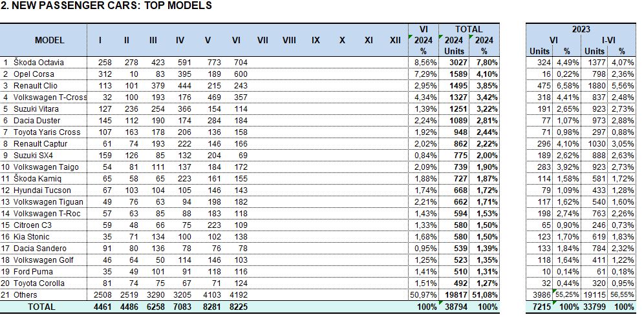Image resolution: width=644 pixels, height=317 pixels.
Task: Click the Kia Stonic model name
Action: point(31,237)
